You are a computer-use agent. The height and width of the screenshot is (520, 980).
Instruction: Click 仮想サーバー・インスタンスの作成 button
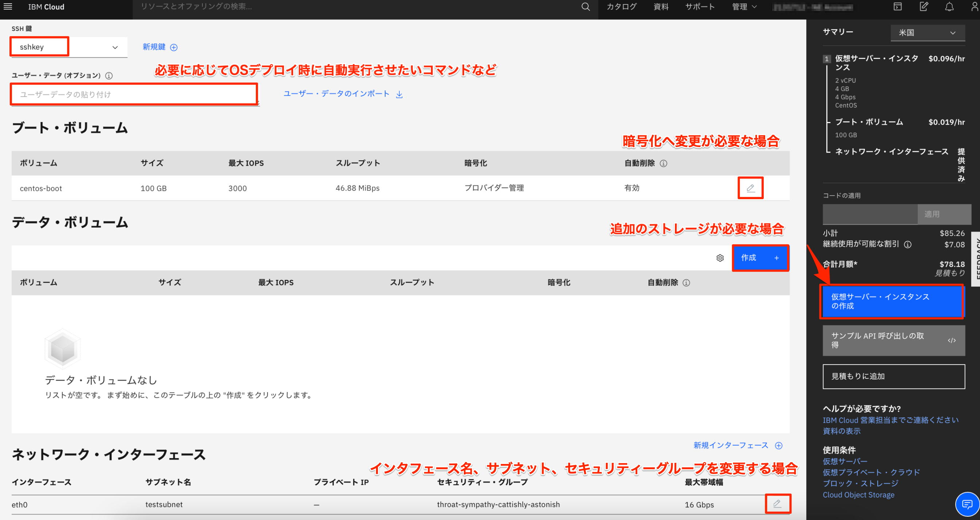click(x=892, y=302)
